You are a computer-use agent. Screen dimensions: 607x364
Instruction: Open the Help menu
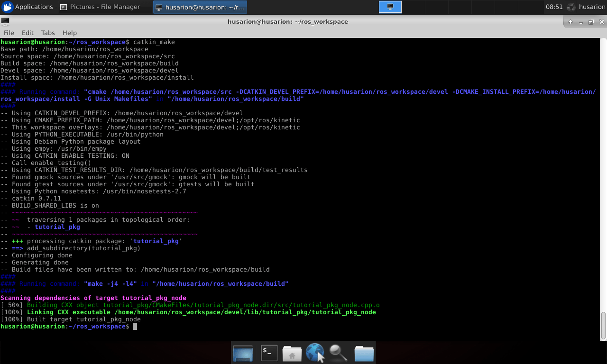70,33
